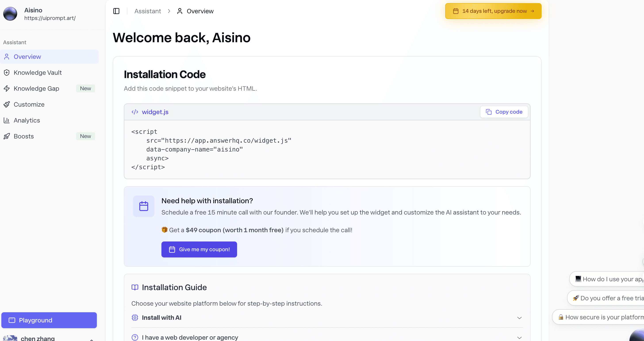Click the Boosts rocket icon

(7, 136)
